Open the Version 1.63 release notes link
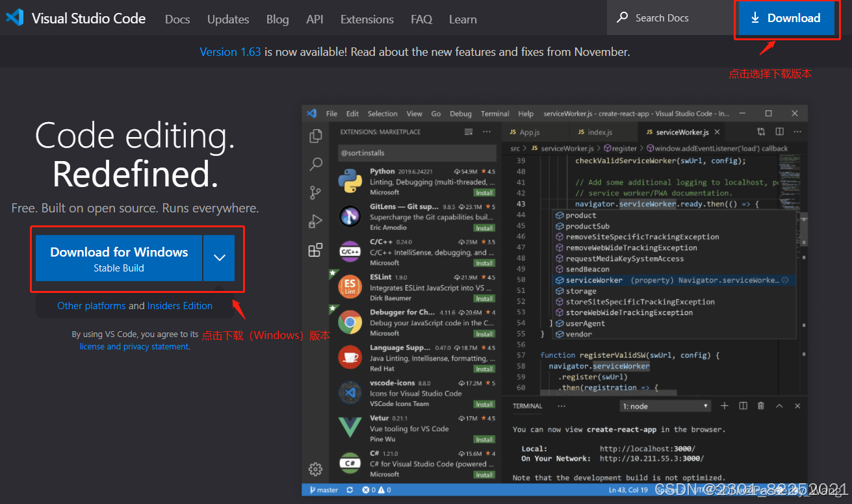 pyautogui.click(x=230, y=51)
